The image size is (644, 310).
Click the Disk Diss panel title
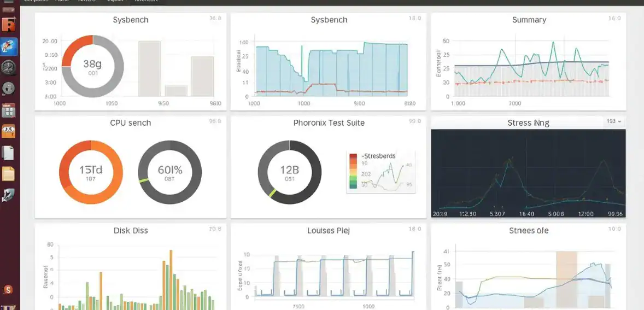[131, 231]
